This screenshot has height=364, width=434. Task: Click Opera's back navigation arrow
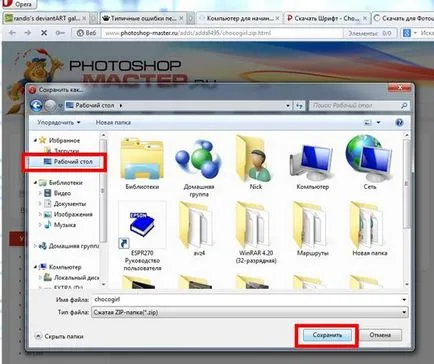(x=12, y=33)
